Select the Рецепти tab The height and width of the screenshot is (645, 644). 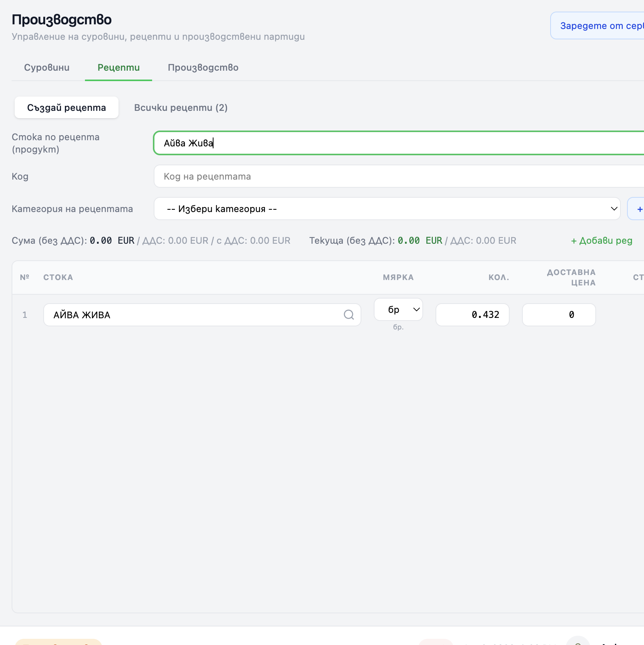(x=119, y=68)
